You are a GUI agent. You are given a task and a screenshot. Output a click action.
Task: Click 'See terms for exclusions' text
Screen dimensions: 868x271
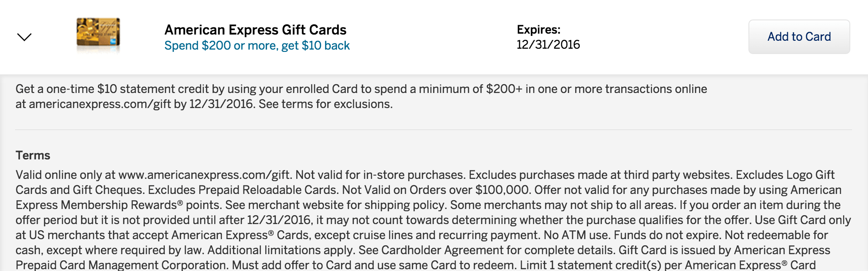tap(325, 104)
